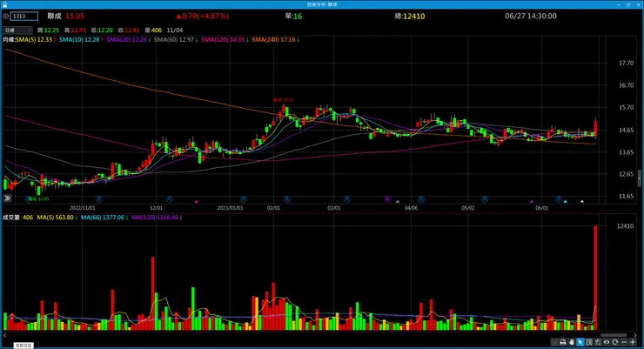
Task: Open the 日線 period dropdown
Action: pos(17,30)
